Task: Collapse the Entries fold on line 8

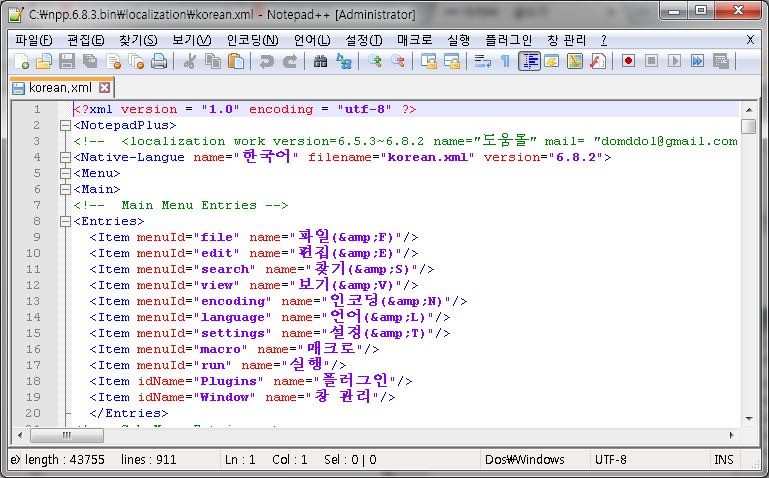Action: [x=65, y=222]
